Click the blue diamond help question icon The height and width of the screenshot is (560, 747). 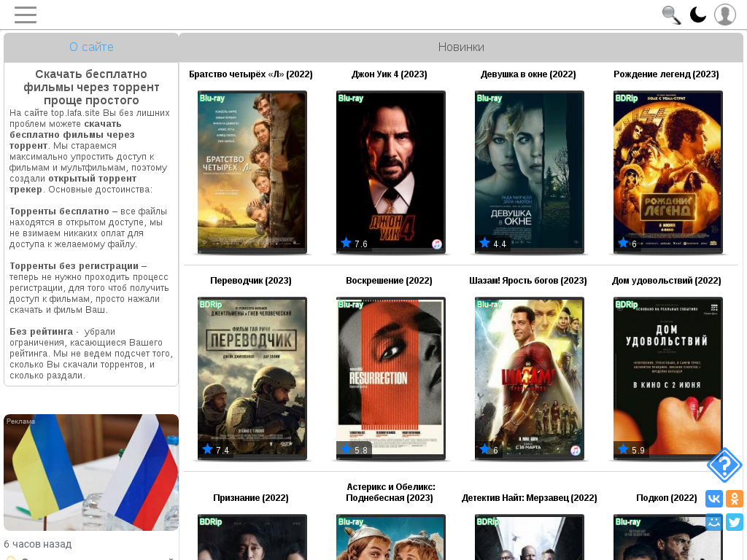pyautogui.click(x=724, y=464)
